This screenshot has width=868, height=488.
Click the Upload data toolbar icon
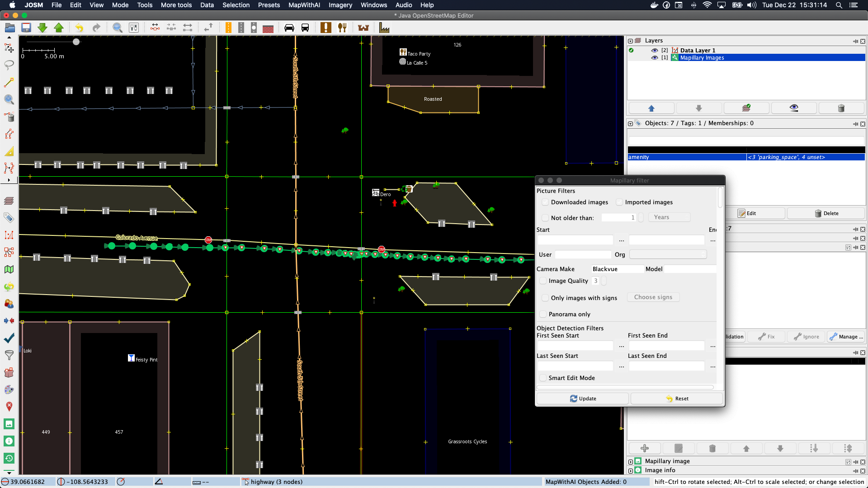click(59, 28)
